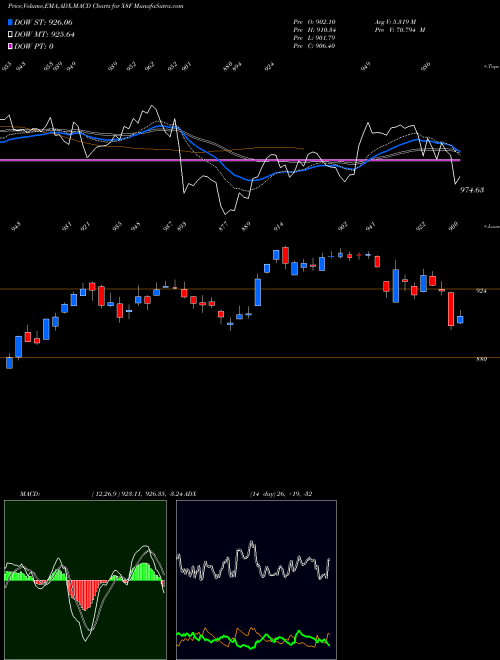Click the large red candlestick near chart end
This screenshot has width=500, height=660.
coord(451,309)
